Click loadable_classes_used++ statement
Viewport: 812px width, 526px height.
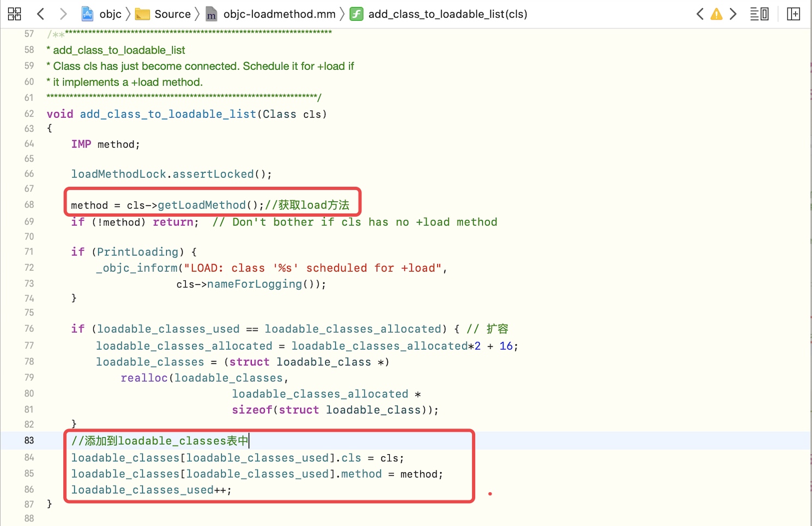151,490
